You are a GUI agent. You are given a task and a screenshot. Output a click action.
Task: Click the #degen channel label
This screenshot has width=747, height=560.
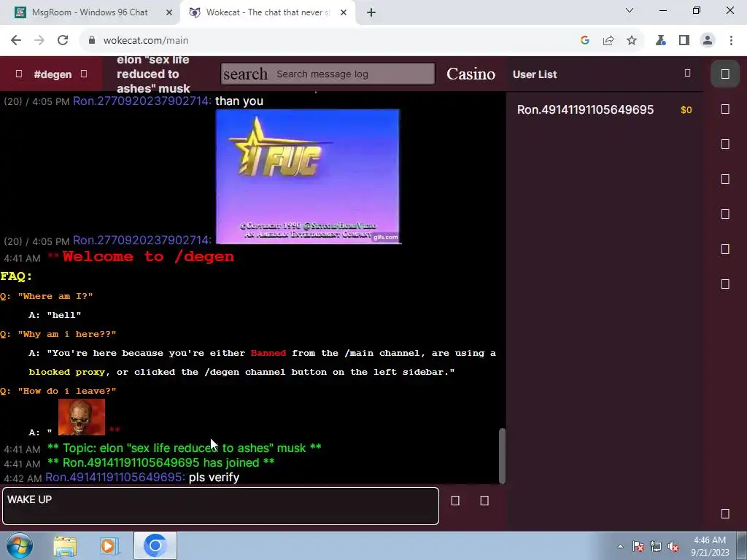53,74
